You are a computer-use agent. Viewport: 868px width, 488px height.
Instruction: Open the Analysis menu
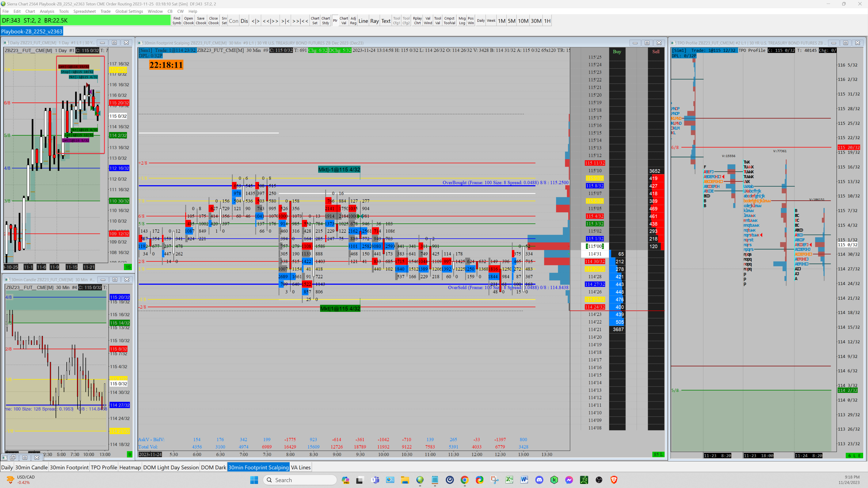(x=47, y=11)
